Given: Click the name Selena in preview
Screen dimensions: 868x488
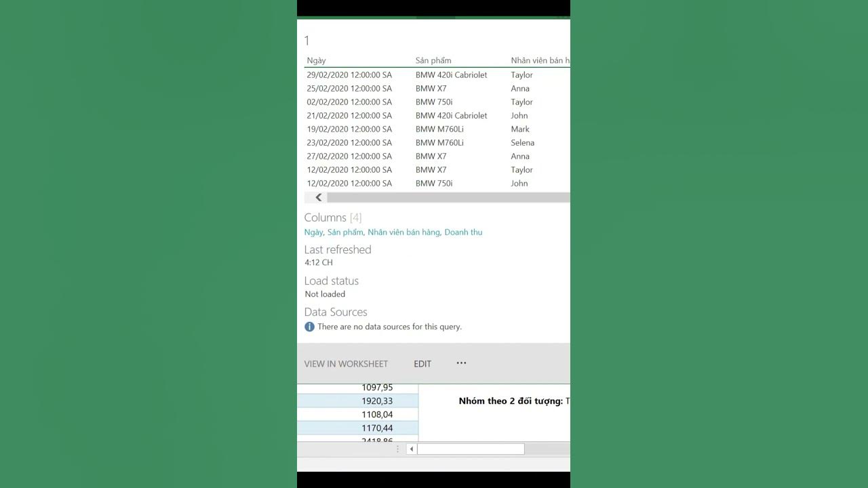Looking at the screenshot, I should click(523, 143).
